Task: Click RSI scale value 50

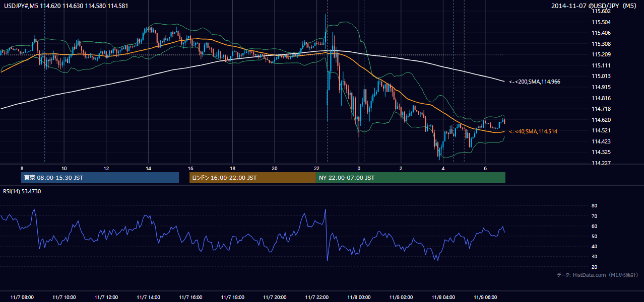Action: click(594, 236)
